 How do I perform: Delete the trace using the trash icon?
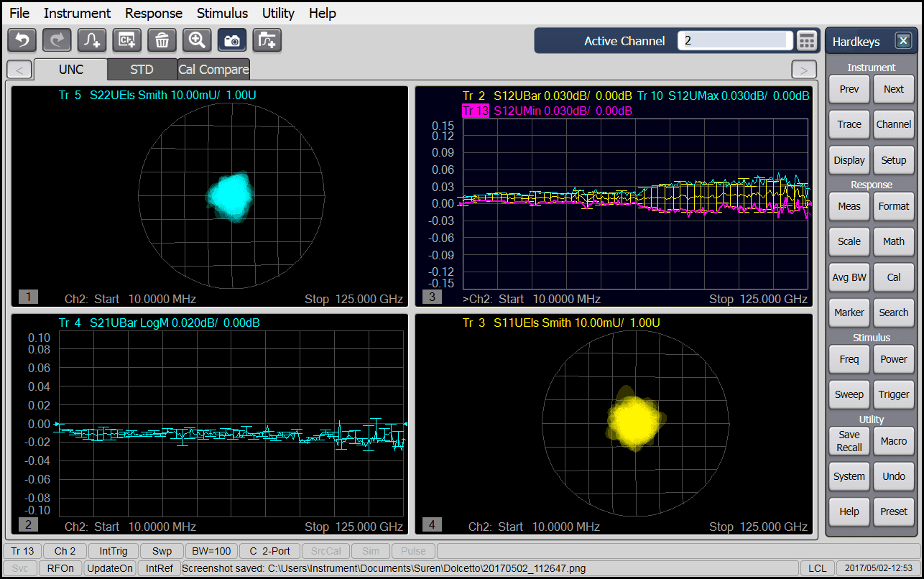pyautogui.click(x=162, y=40)
